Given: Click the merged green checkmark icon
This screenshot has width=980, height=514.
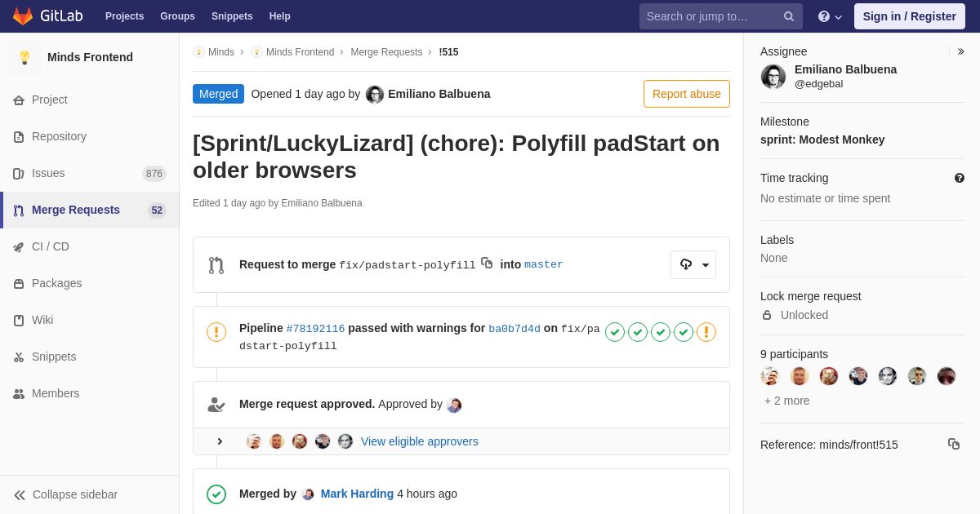Looking at the screenshot, I should coord(216,494).
